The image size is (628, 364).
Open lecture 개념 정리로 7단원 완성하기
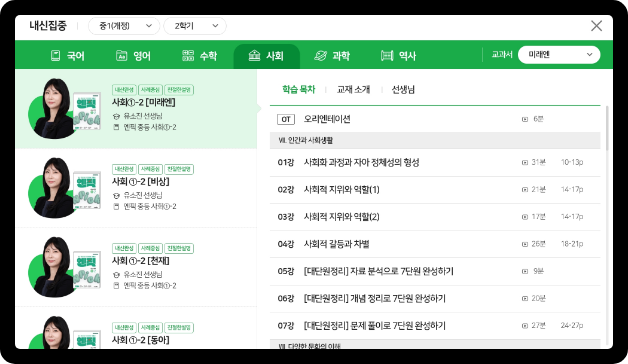tap(374, 299)
